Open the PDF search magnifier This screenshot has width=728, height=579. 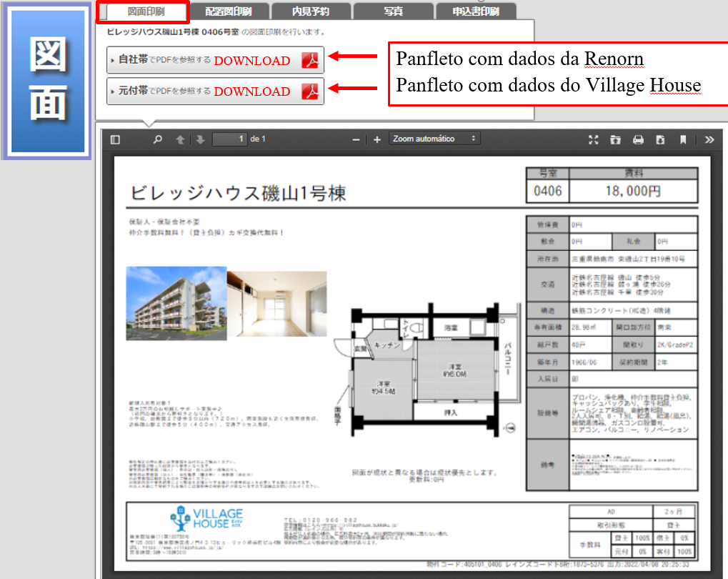[x=157, y=139]
